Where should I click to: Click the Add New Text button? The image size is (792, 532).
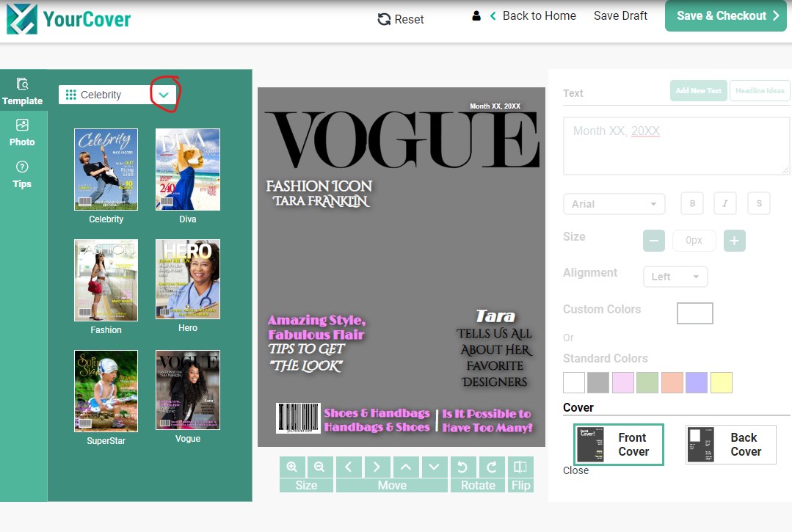(699, 91)
